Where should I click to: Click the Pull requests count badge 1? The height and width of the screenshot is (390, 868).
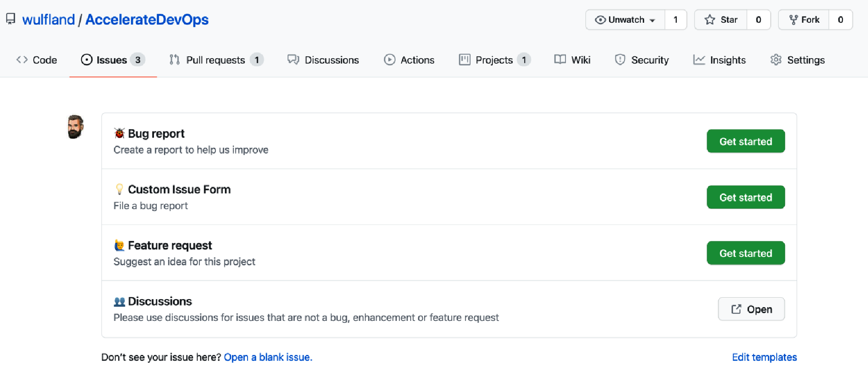257,60
